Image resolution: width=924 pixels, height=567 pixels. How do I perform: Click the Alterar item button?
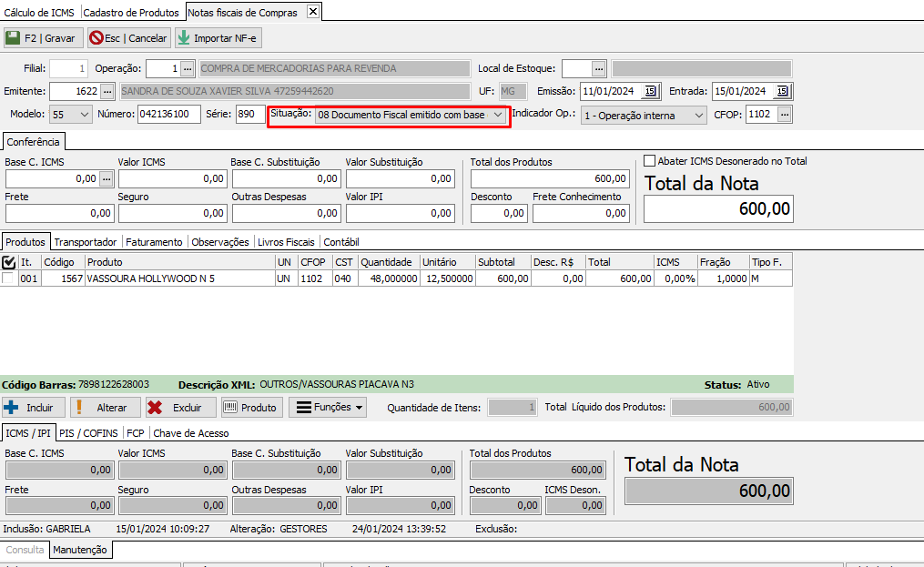coord(104,408)
